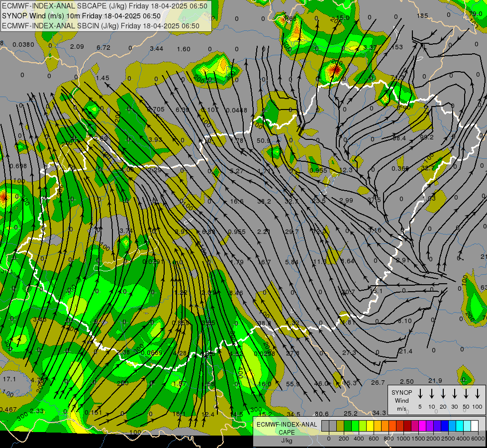Click map value 0.0448
Viewport: 487px width, 448px height.
[237, 110]
